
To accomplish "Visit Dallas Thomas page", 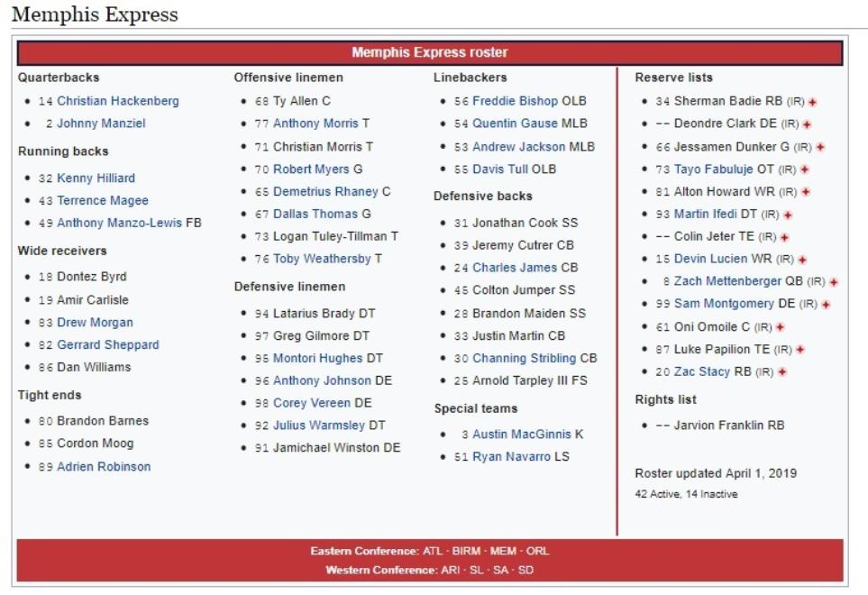I will (315, 215).
